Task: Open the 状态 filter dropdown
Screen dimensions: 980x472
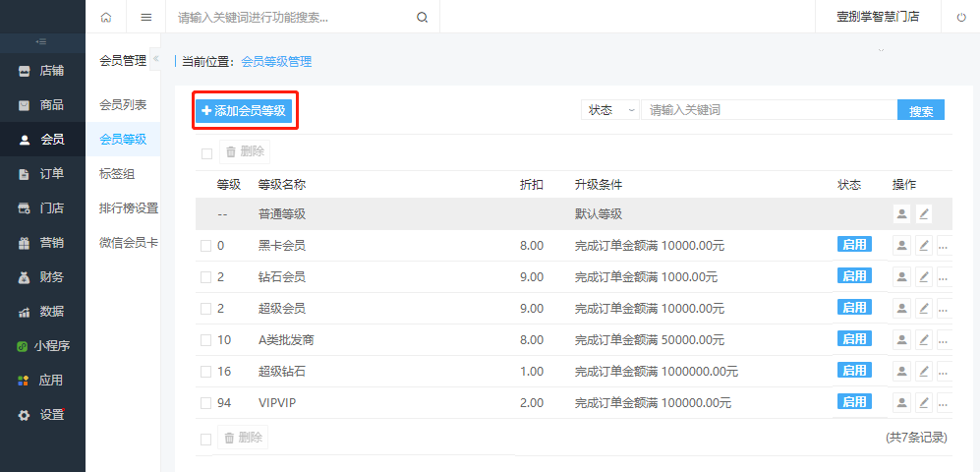Action: point(610,110)
